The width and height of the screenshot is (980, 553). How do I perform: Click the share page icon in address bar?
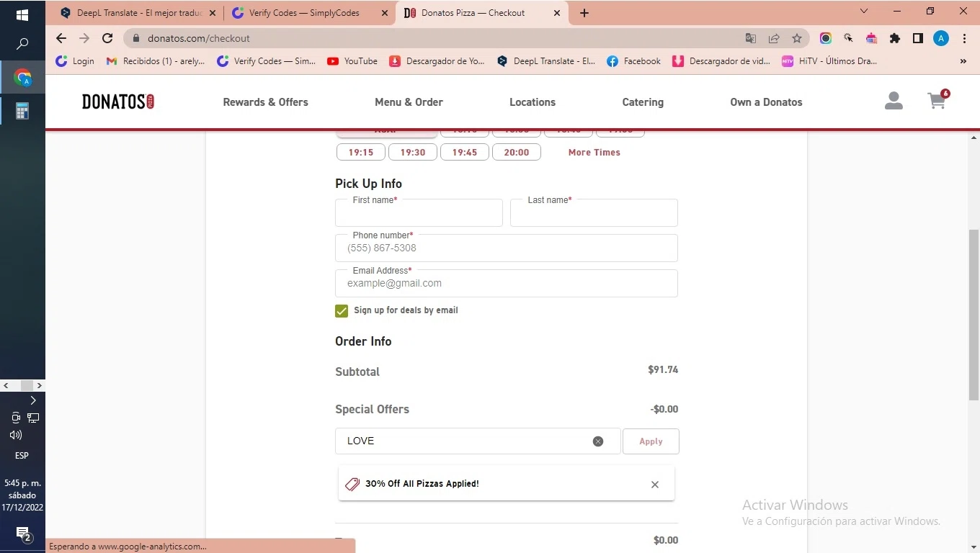click(x=774, y=38)
